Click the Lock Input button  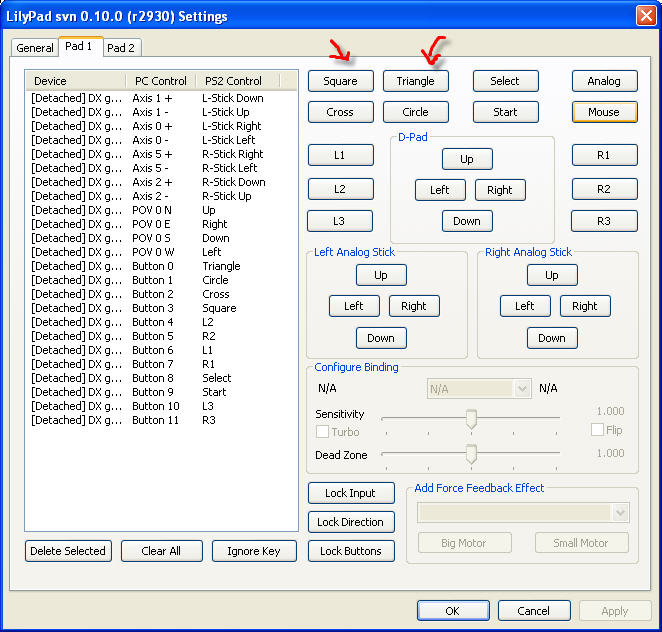(x=351, y=493)
